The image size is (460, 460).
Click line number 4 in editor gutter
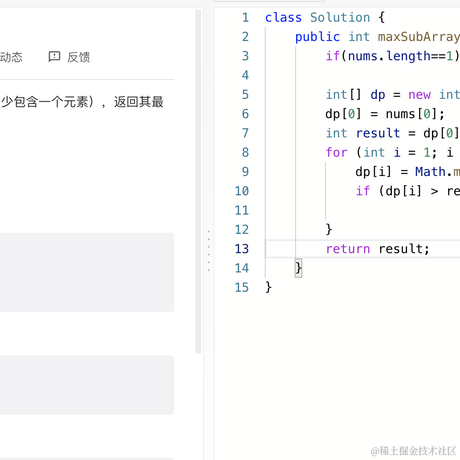245,75
